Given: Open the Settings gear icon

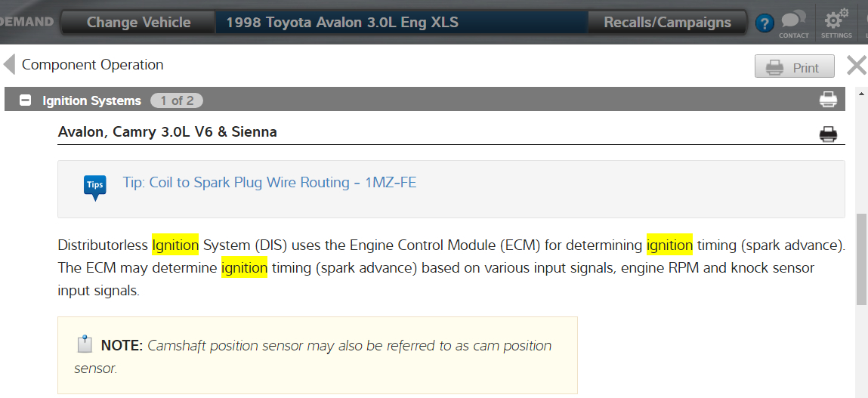Looking at the screenshot, I should [x=836, y=22].
